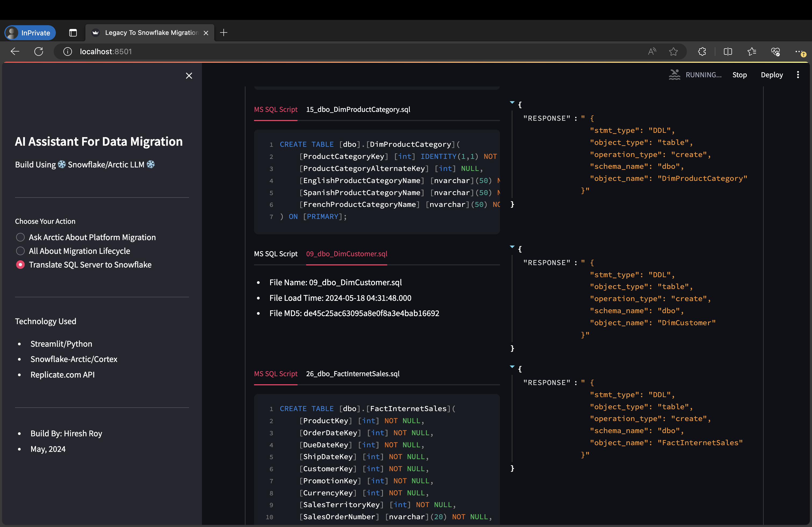Open Streamlit three-dot main menu
Image resolution: width=812 pixels, height=527 pixels.
coord(798,75)
